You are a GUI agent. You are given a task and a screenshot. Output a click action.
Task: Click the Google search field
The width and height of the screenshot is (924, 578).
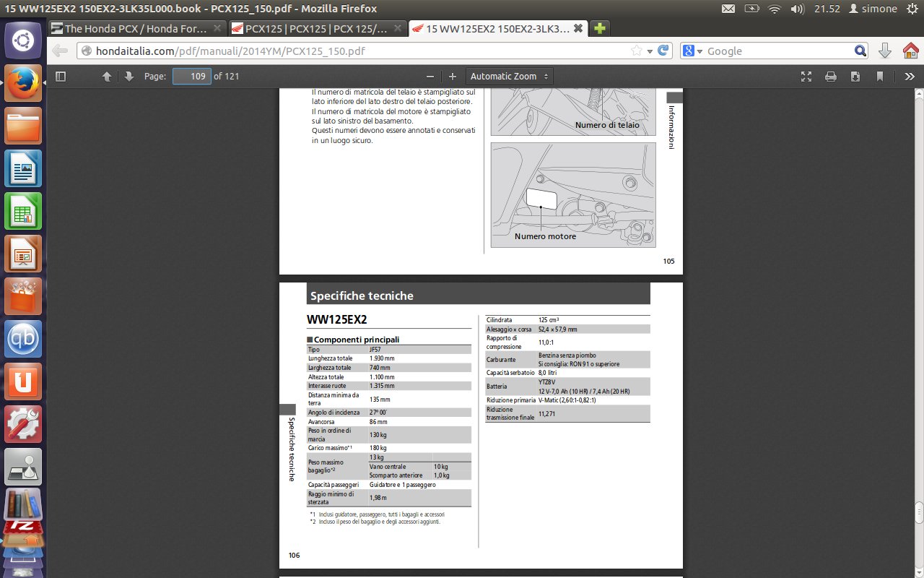coord(778,51)
